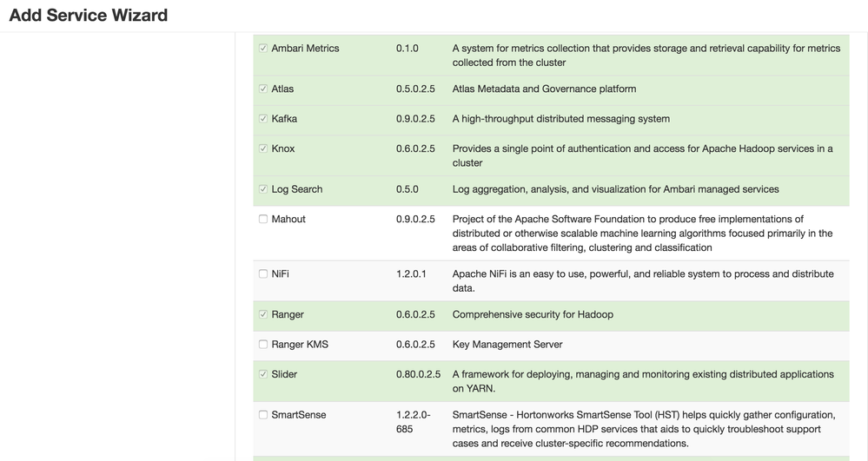Image resolution: width=868 pixels, height=461 pixels.
Task: Click the NiFi version number 1.2.0.1
Action: [411, 273]
